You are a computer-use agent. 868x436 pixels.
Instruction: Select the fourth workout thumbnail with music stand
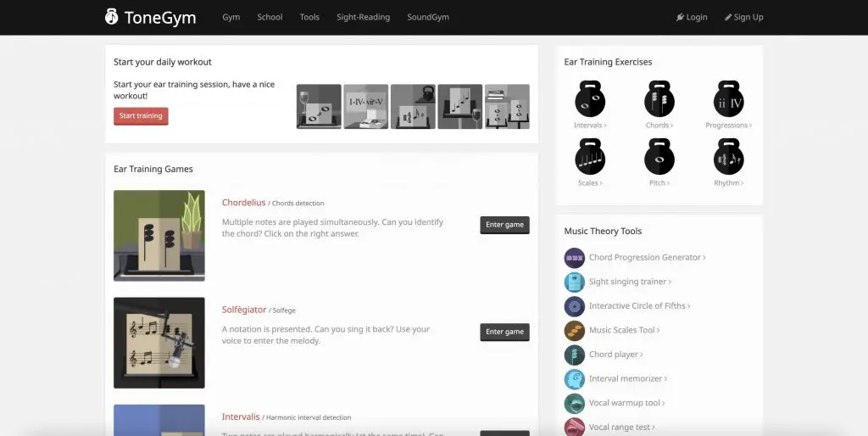(460, 106)
